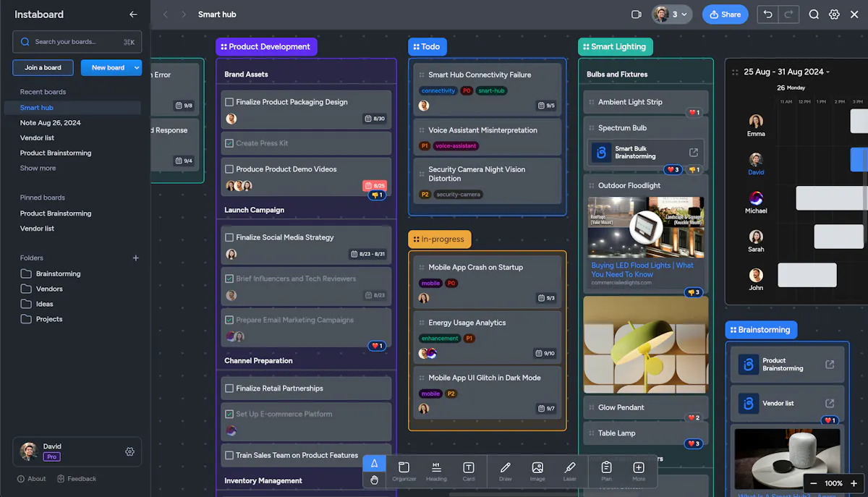This screenshot has height=497, width=868.
Task: Open the Brainstorming folder
Action: (51, 273)
